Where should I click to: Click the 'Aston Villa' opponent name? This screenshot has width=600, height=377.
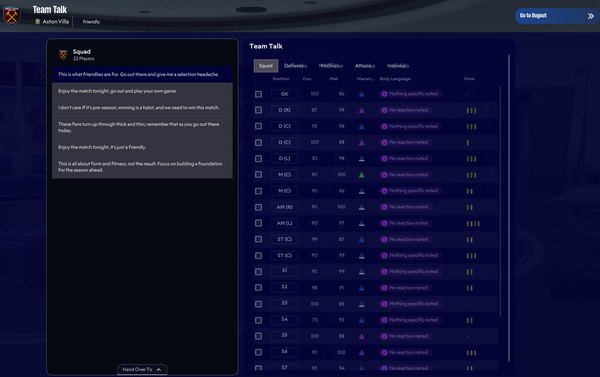click(56, 22)
